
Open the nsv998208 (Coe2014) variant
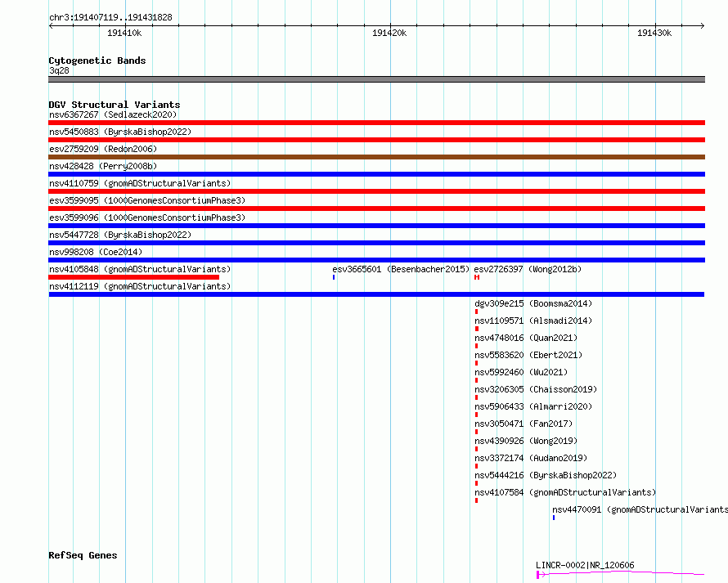click(x=96, y=252)
